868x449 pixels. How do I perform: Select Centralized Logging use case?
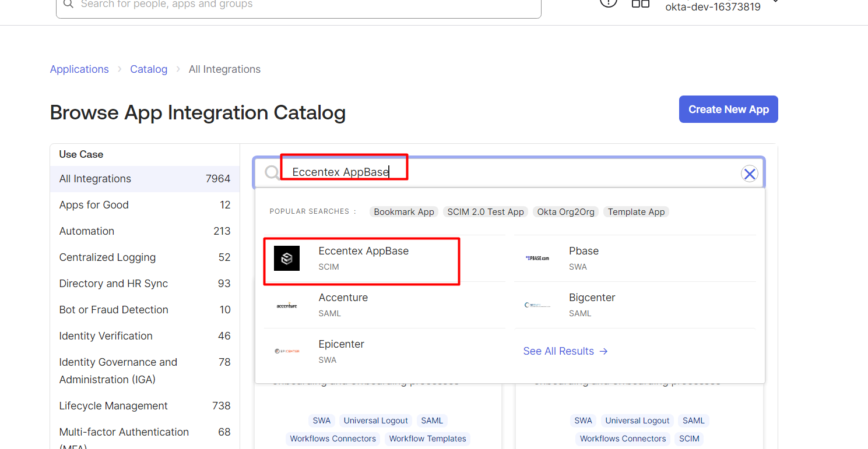[145, 257]
